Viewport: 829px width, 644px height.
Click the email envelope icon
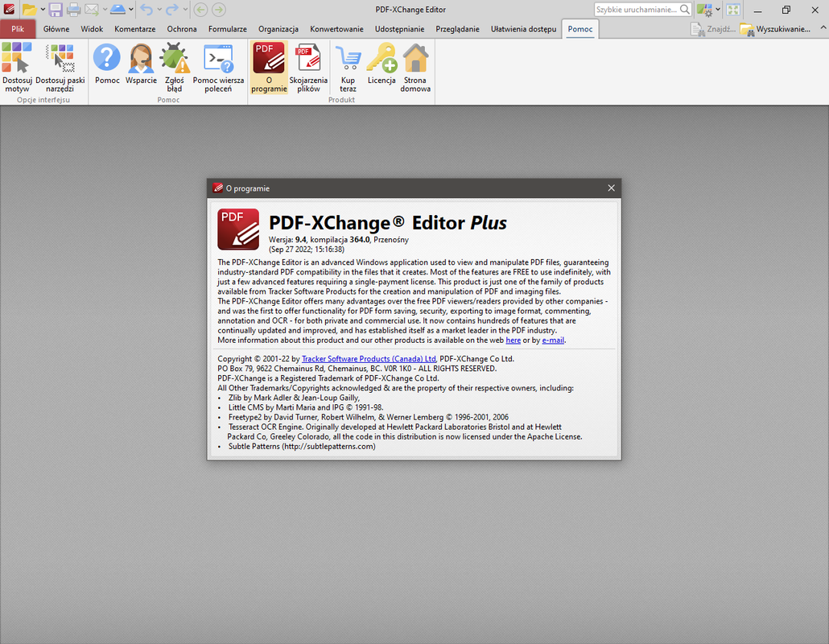(92, 10)
